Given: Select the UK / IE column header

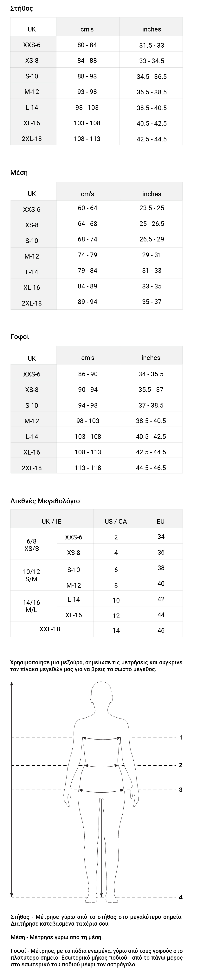Looking at the screenshot, I should tap(51, 521).
